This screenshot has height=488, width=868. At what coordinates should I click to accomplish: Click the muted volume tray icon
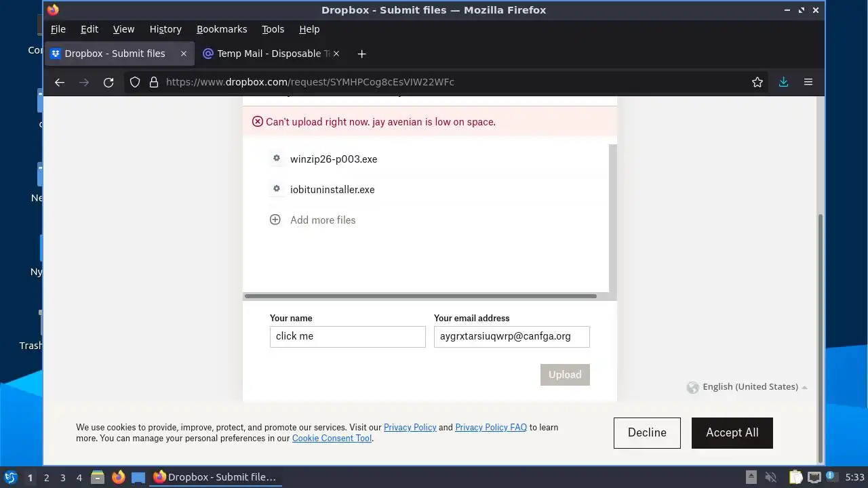click(x=770, y=477)
